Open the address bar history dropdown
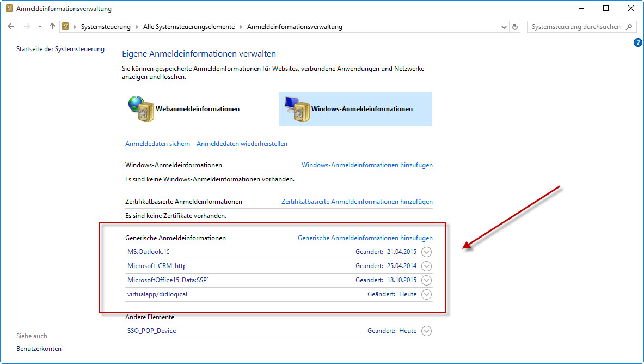The width and height of the screenshot is (644, 364). pyautogui.click(x=504, y=27)
